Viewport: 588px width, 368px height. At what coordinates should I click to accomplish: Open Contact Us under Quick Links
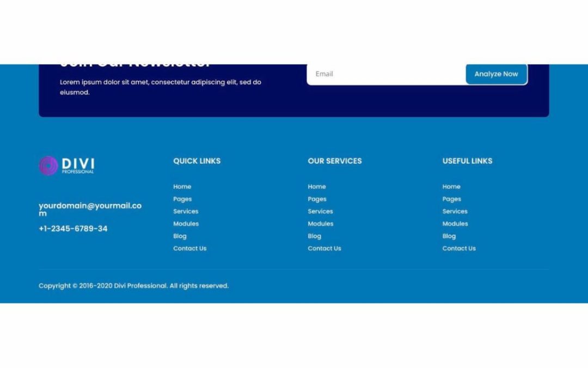[190, 249]
